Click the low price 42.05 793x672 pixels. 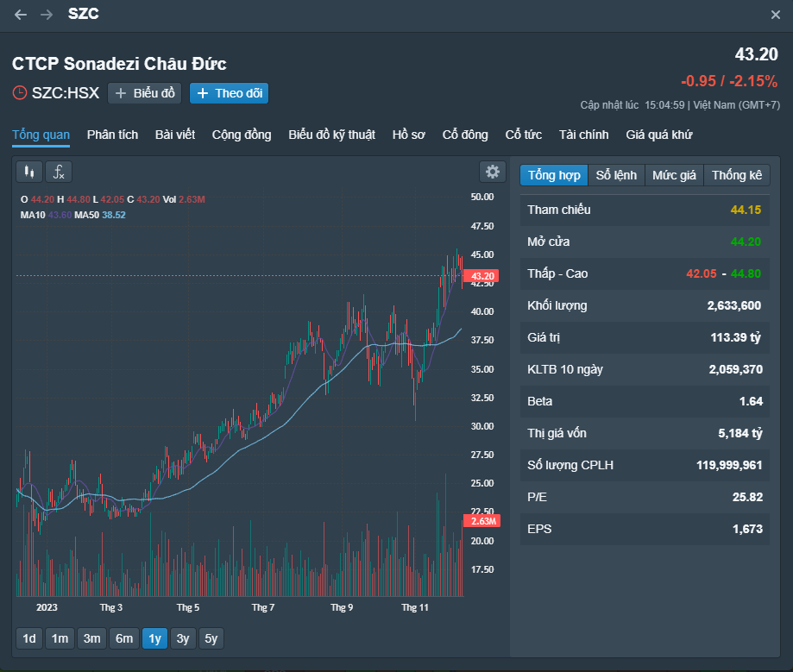[x=701, y=273]
